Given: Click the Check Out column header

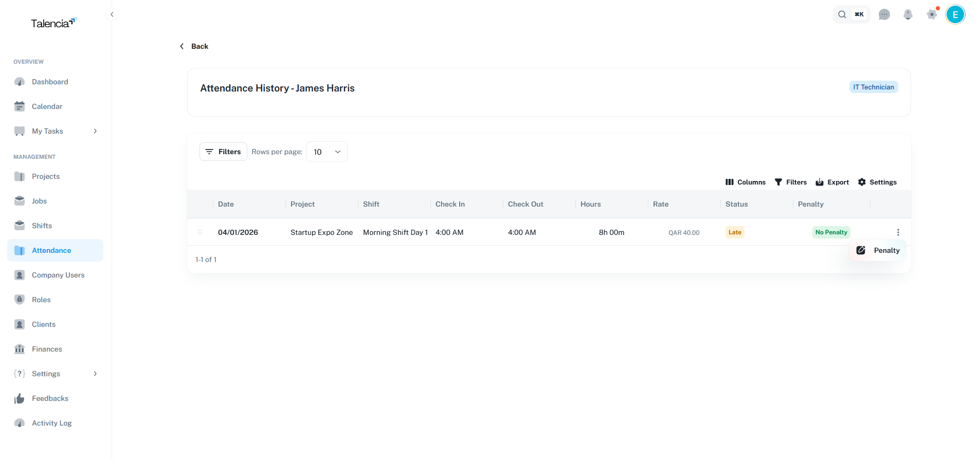Looking at the screenshot, I should pyautogui.click(x=525, y=204).
